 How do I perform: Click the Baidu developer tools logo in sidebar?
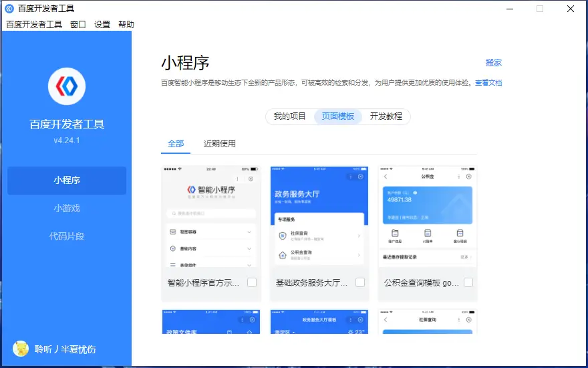(67, 86)
